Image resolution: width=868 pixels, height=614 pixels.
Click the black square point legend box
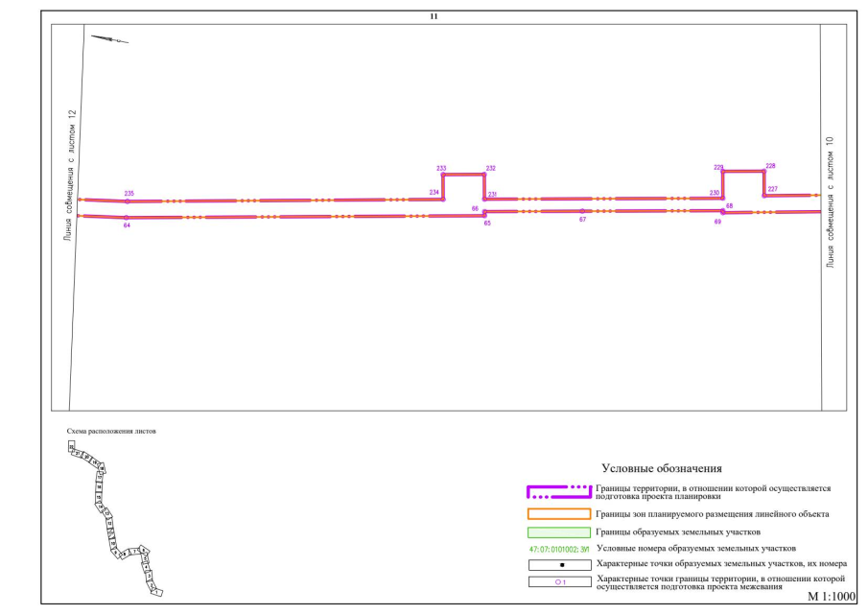pyautogui.click(x=557, y=565)
